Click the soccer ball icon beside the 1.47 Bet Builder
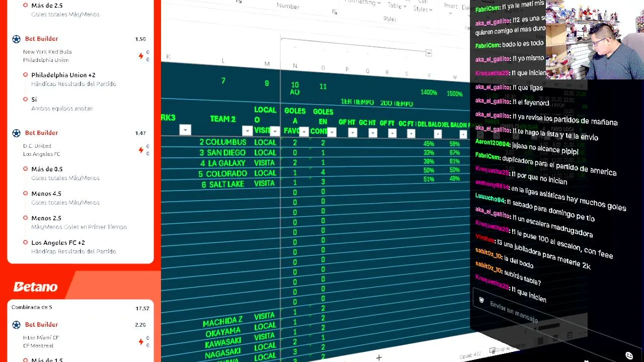Viewport: 644px width, 362px height. click(x=16, y=133)
